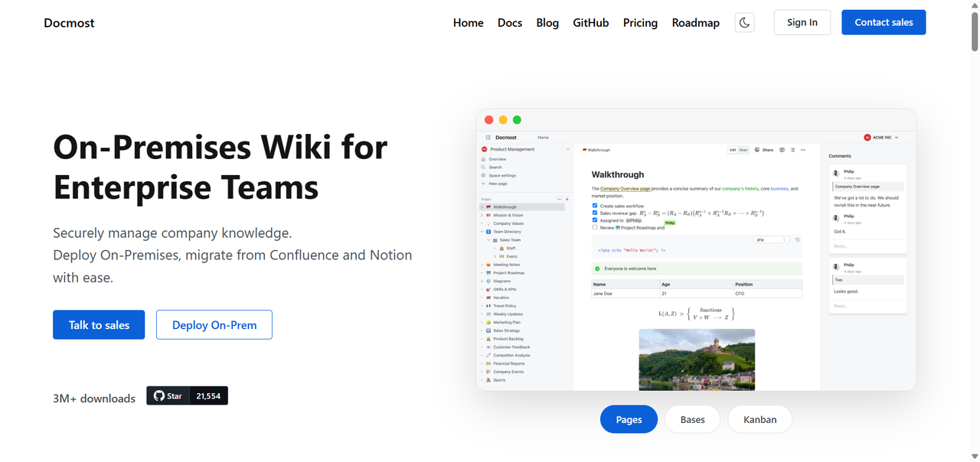Screen dimensions: 980x462
Task: Open the Vacation page
Action: (501, 298)
